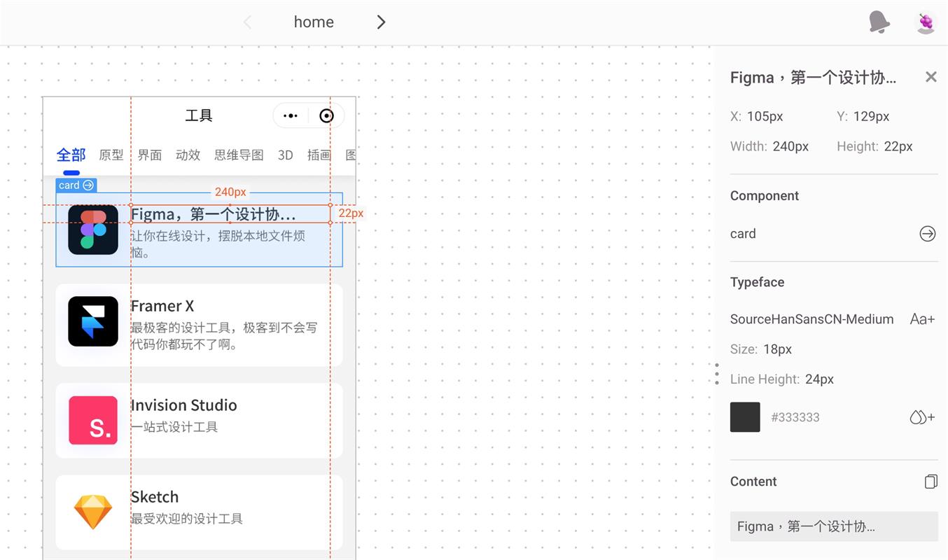948x560 pixels.
Task: Select the 思维导图 tab
Action: pyautogui.click(x=239, y=155)
